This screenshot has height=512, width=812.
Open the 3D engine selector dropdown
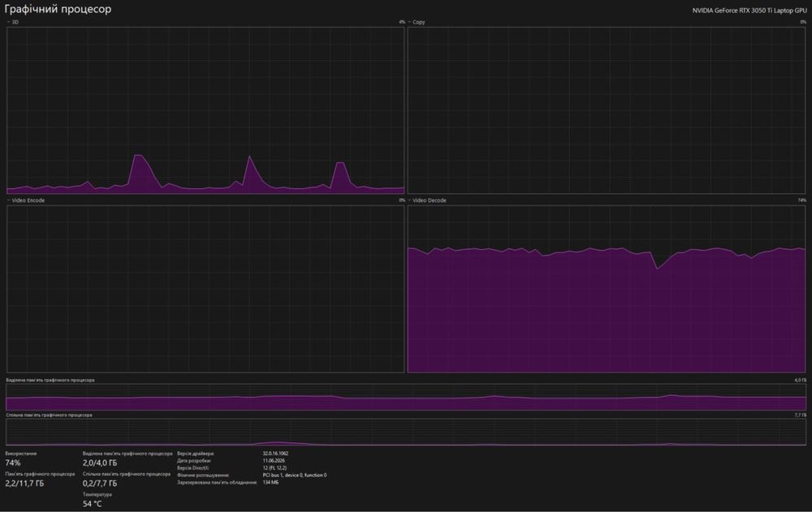point(12,22)
